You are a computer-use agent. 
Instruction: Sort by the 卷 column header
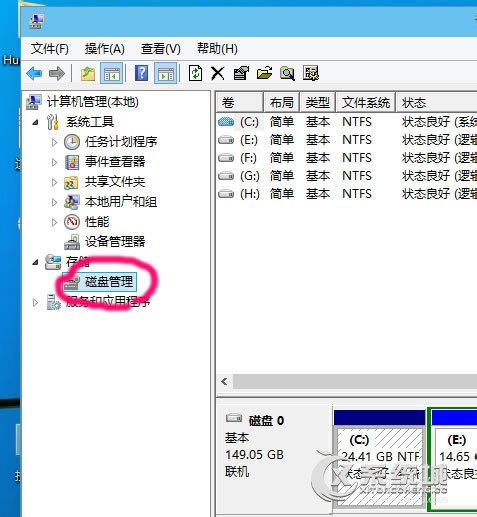point(240,102)
